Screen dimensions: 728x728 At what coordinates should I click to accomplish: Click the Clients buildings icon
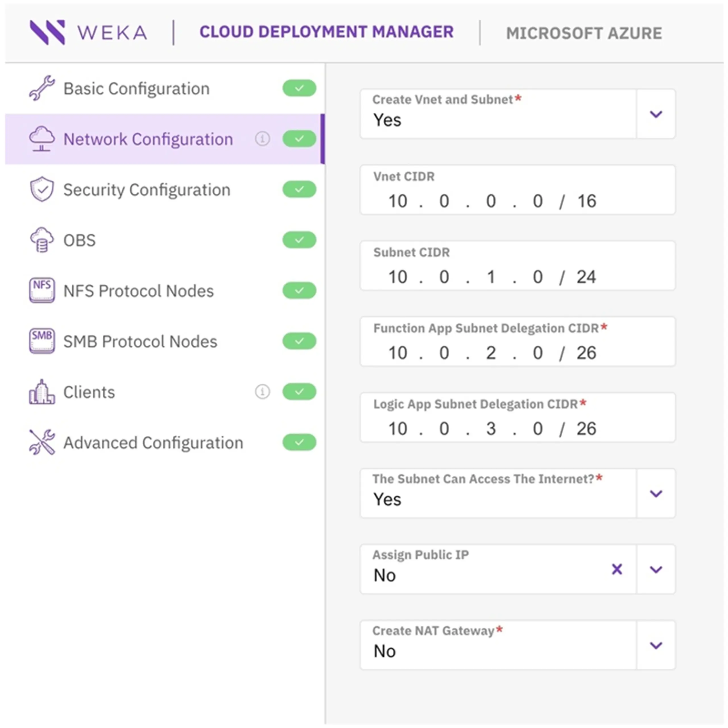pyautogui.click(x=42, y=392)
